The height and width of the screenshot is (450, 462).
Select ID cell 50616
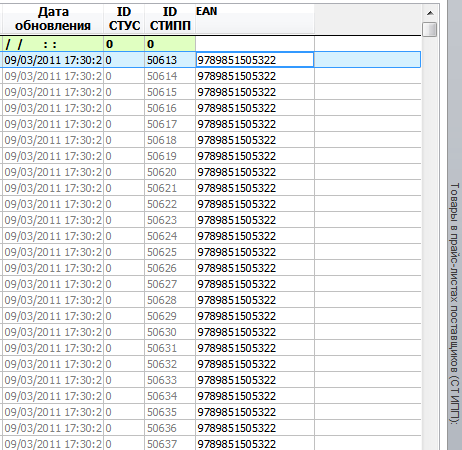coord(170,108)
